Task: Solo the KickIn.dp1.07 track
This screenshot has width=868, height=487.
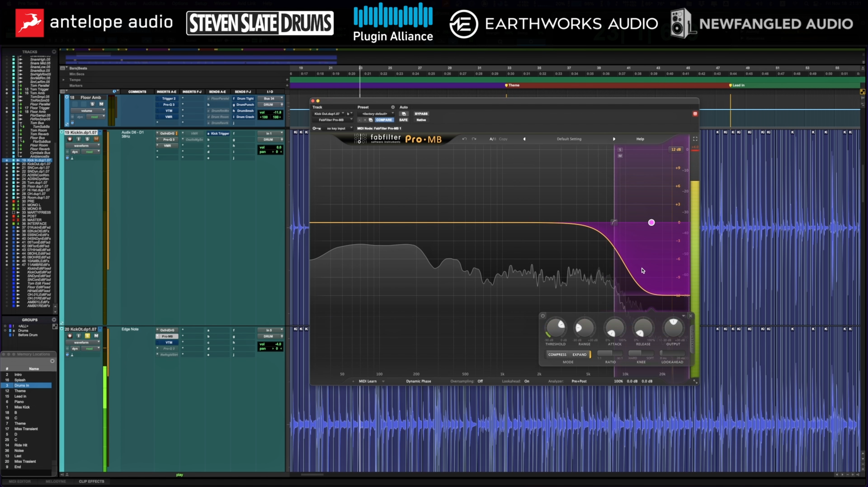Action: pos(87,139)
